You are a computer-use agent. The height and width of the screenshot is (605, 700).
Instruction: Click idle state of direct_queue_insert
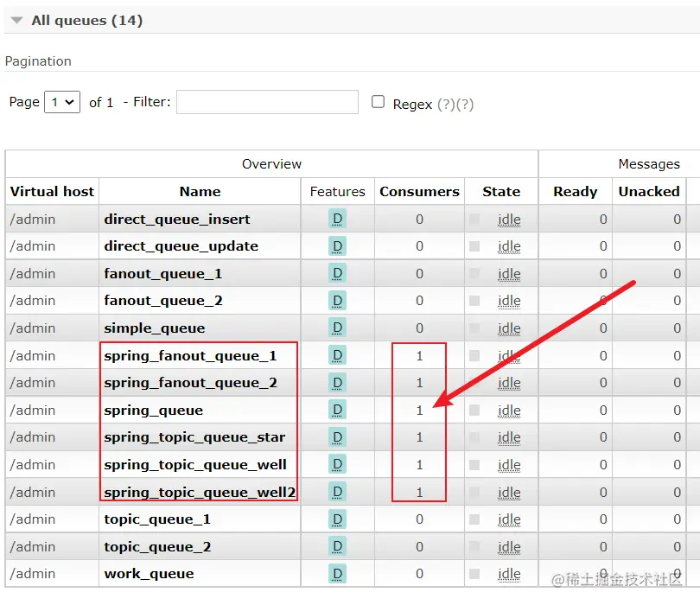(509, 220)
